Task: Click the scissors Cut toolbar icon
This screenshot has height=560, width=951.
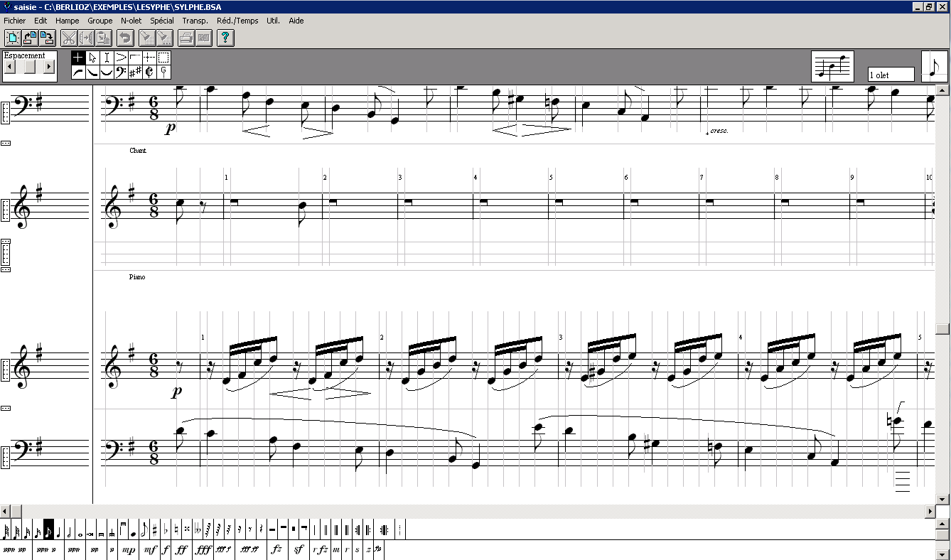Action: click(69, 38)
